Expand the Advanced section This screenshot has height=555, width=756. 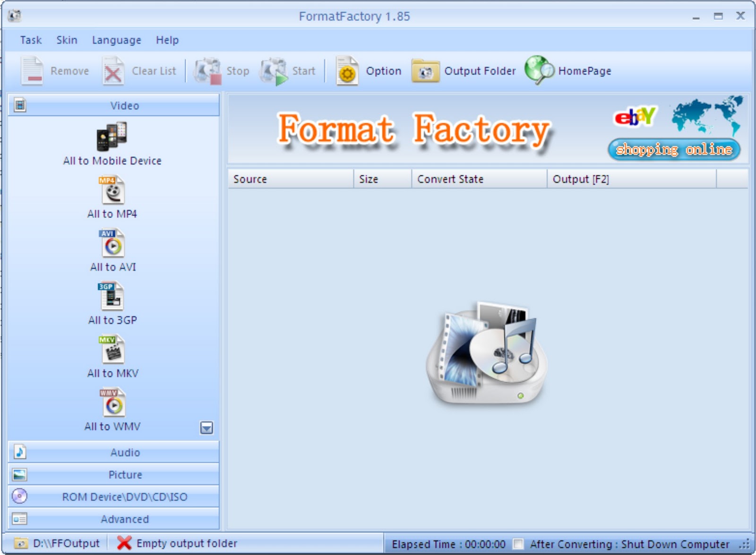(x=113, y=519)
